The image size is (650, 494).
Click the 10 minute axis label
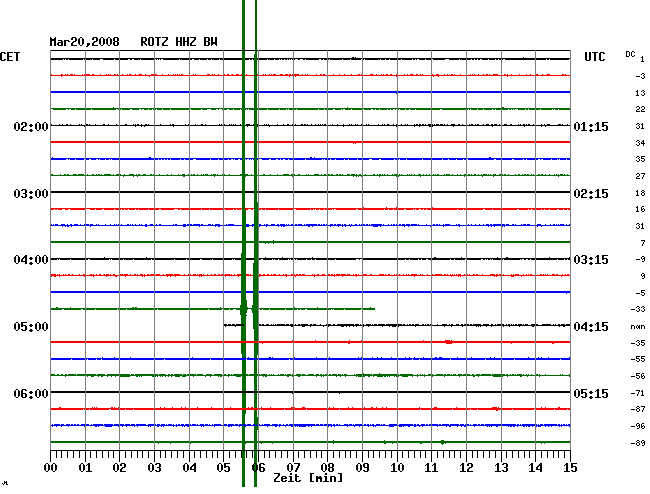click(397, 468)
